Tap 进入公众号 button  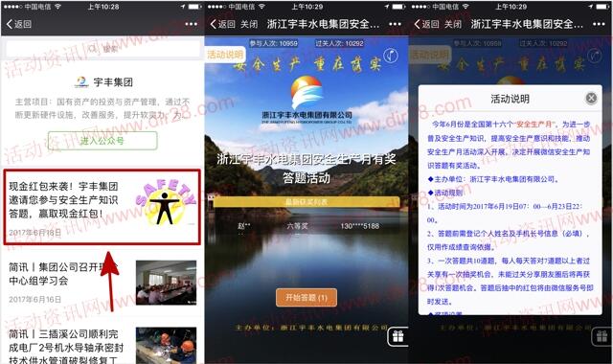coord(102,141)
